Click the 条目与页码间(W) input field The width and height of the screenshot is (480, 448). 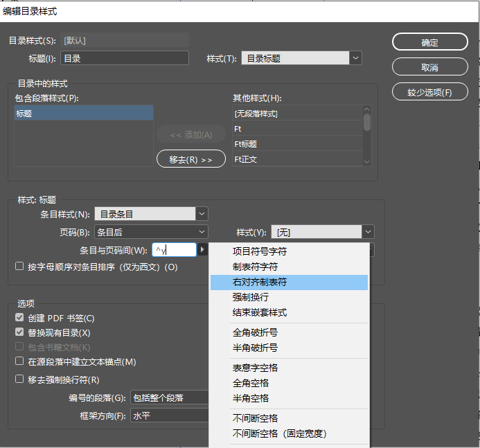174,250
